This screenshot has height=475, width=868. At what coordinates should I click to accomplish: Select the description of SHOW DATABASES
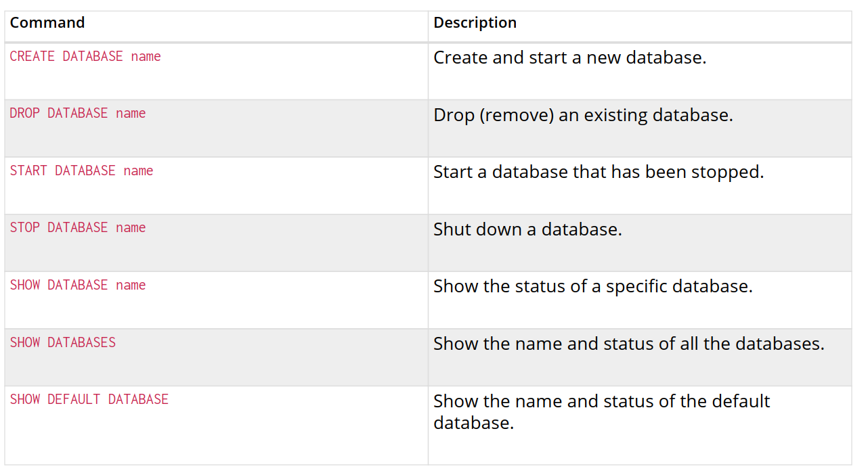628,344
